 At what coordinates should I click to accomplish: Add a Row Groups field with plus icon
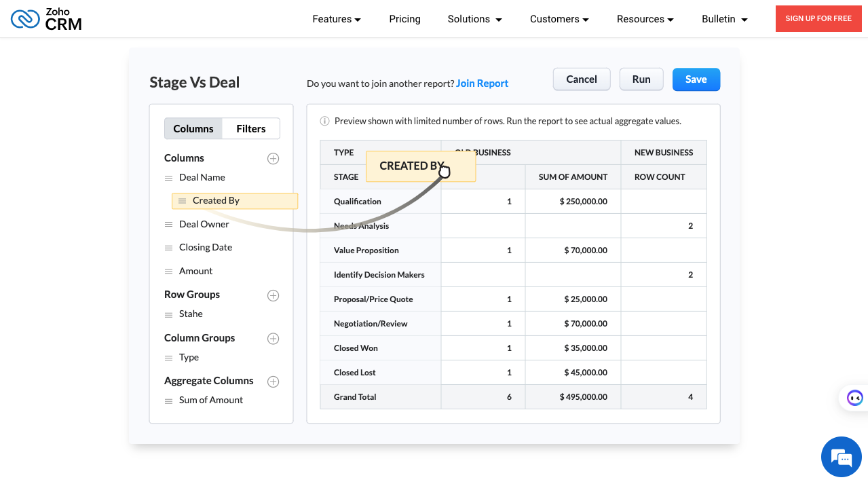273,295
